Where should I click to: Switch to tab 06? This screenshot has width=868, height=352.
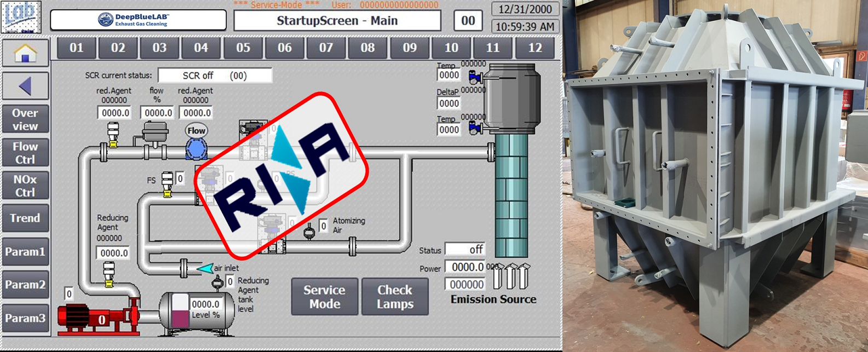285,48
